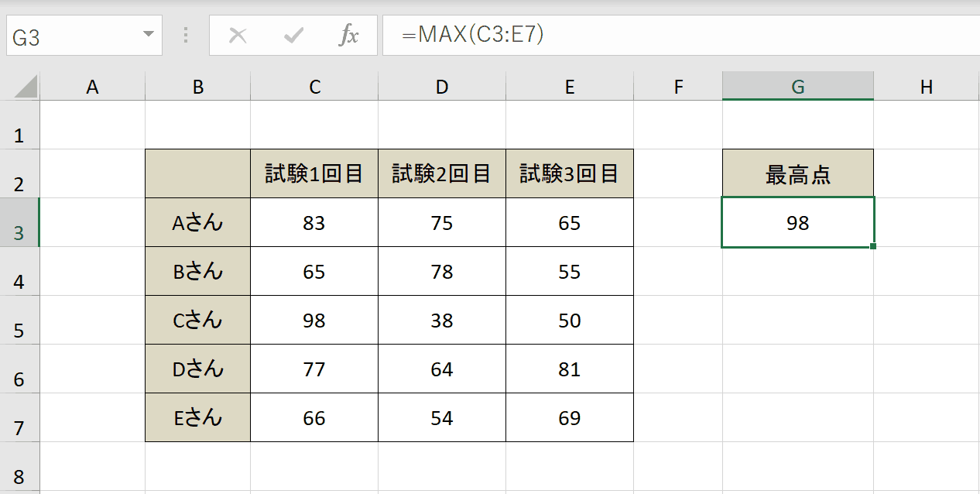
Task: Click the Enter checkmark formula icon
Action: pyautogui.click(x=293, y=36)
